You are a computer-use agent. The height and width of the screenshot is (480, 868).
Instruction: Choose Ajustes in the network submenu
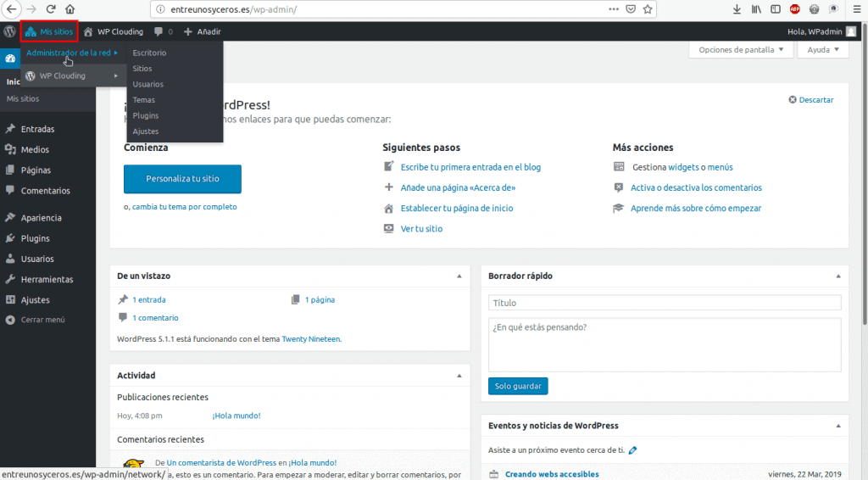[146, 131]
